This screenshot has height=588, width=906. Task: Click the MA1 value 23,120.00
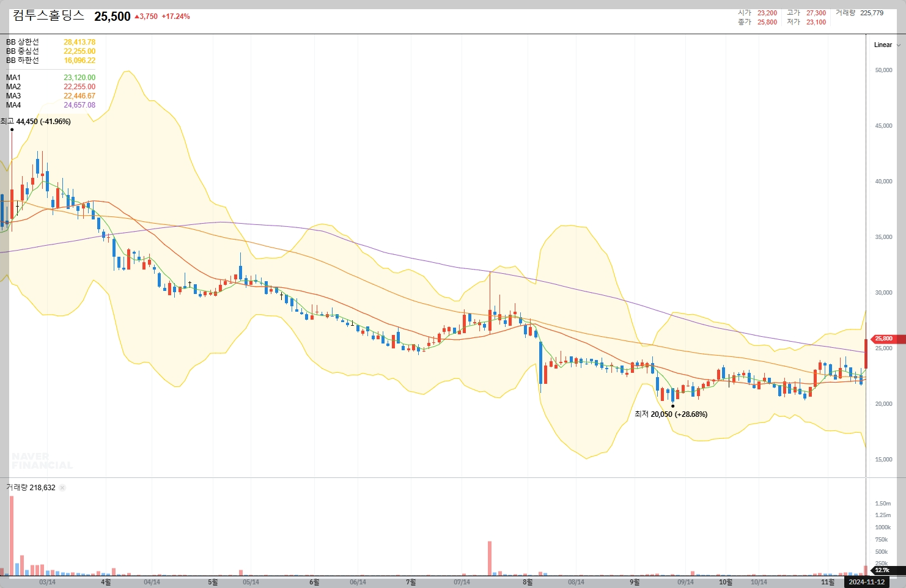coord(79,78)
